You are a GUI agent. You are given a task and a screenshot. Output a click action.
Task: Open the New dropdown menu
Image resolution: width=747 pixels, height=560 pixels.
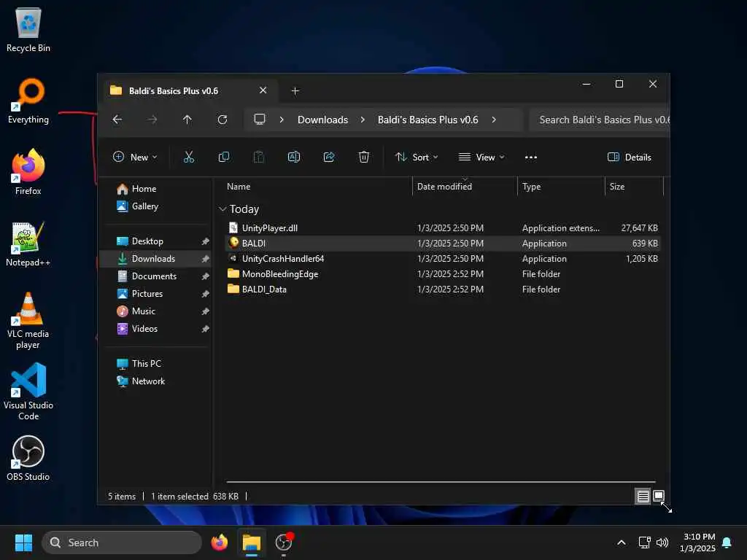(135, 157)
